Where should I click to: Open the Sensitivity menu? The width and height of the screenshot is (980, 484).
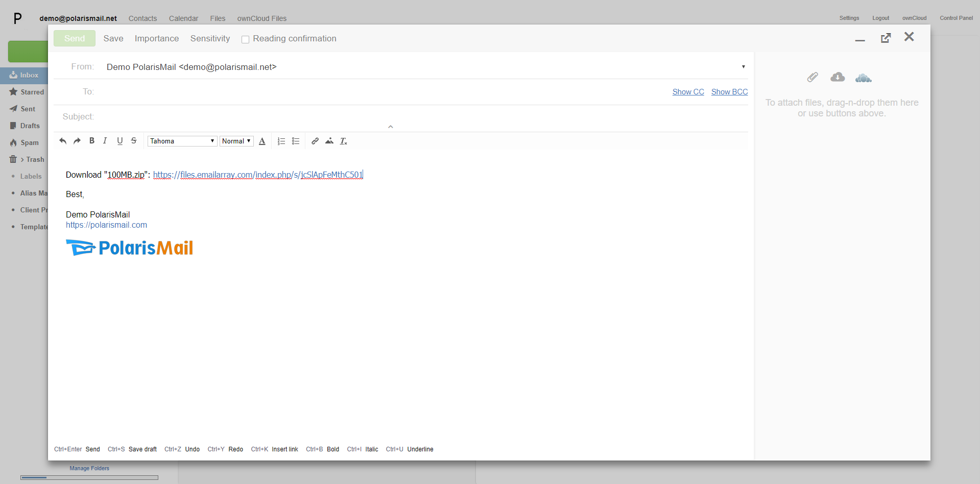click(x=210, y=38)
